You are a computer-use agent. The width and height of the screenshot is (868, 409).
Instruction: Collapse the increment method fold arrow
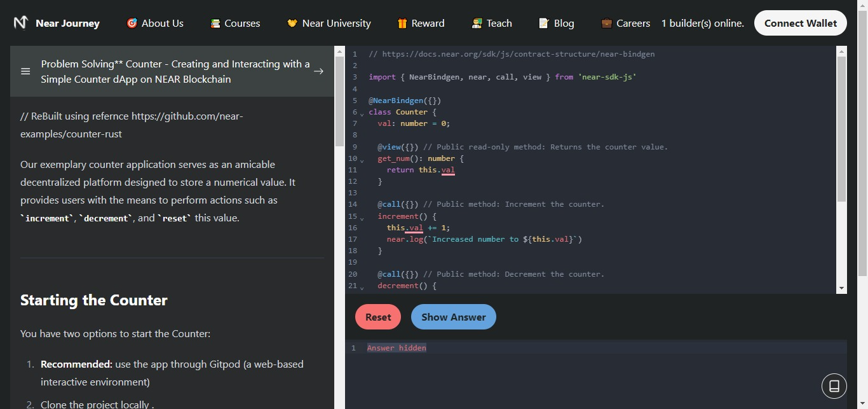pos(362,218)
